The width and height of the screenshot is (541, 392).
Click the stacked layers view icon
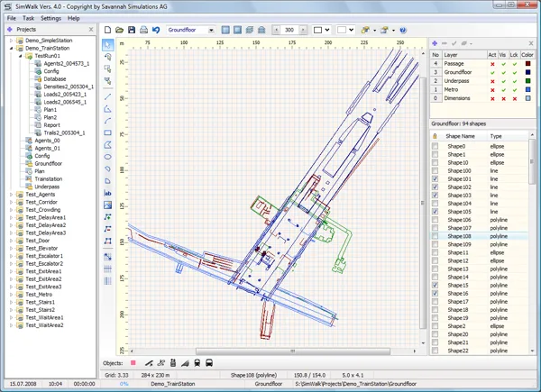tap(250, 30)
